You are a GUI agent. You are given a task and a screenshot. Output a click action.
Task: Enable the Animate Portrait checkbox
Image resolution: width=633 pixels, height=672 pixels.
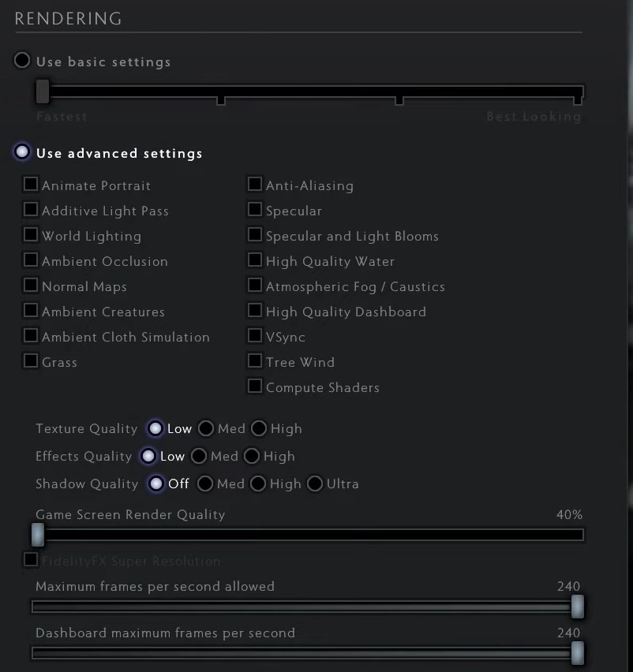click(31, 185)
